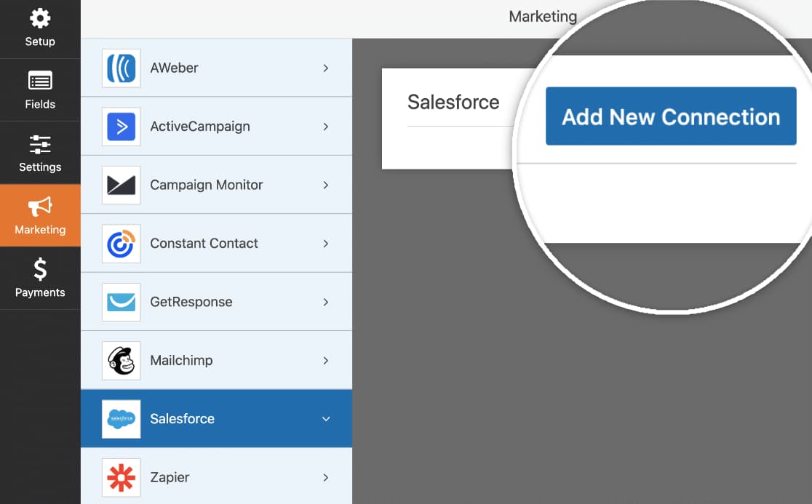Expand the AWeber integration row
Screen dimensions: 812x504
click(x=325, y=68)
